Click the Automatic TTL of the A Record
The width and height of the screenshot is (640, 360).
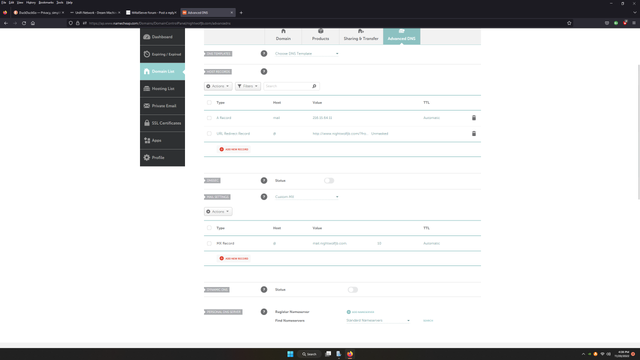pyautogui.click(x=431, y=118)
